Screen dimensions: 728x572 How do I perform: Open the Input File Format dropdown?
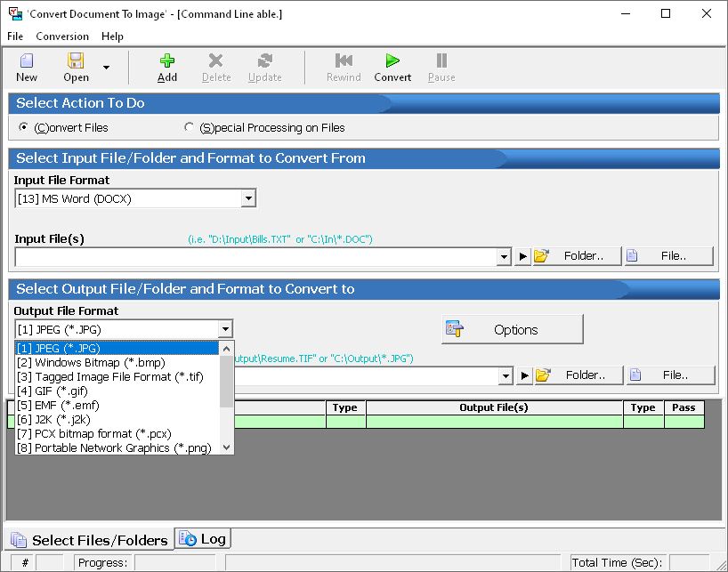[248, 199]
